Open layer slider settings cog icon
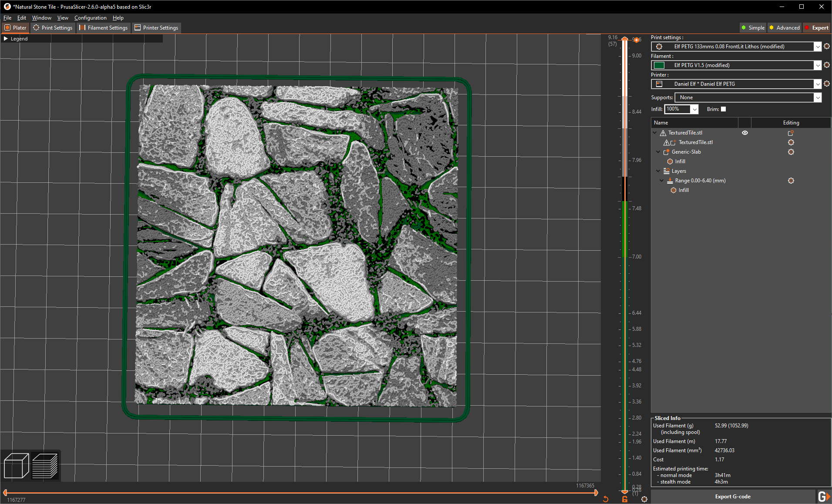This screenshot has height=504, width=832. (644, 499)
